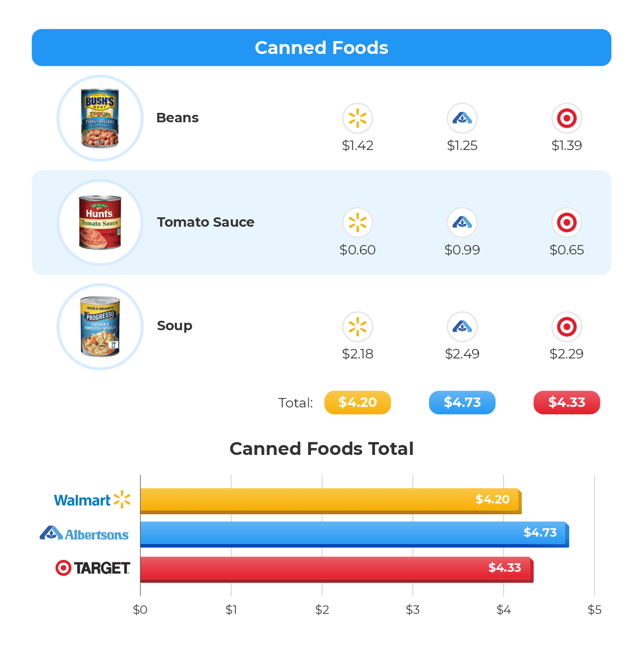The width and height of the screenshot is (644, 650).
Task: Click the Target icon for Tomato Sauce
Action: [567, 223]
